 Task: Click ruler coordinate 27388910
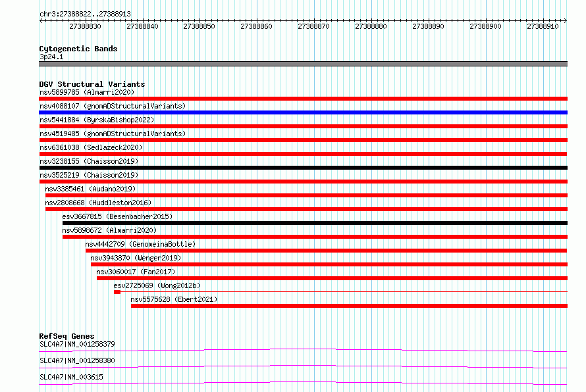pyautogui.click(x=543, y=26)
